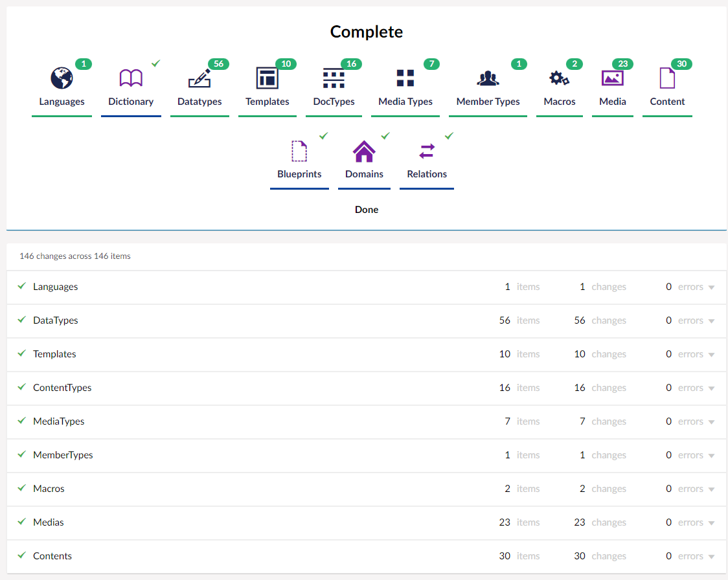Select the Languages globe icon
This screenshot has height=580, width=728.
(x=62, y=76)
